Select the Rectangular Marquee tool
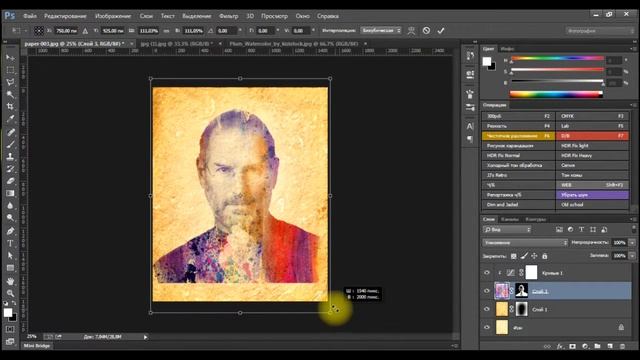 11,70
